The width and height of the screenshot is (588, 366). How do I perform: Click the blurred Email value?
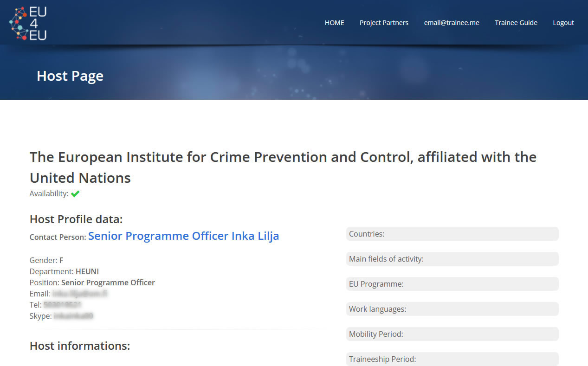80,294
